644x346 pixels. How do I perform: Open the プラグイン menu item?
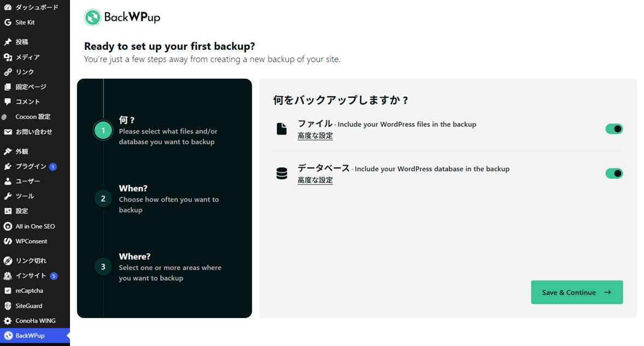click(31, 166)
